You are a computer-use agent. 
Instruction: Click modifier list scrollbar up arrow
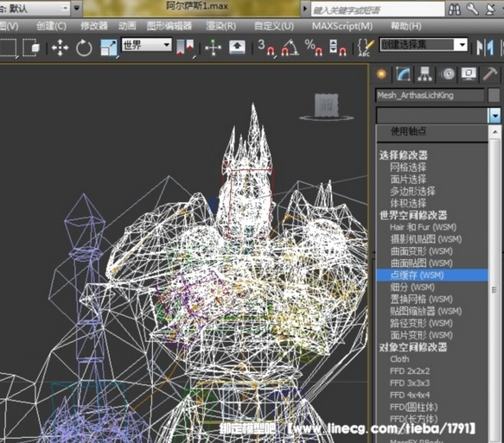point(494,132)
